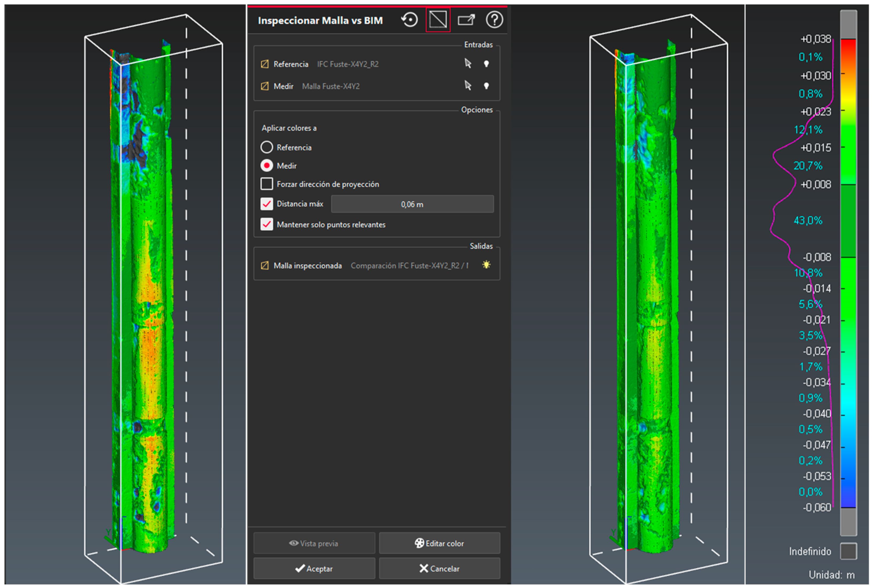Click the Indefinido gray color swatch
This screenshot has width=872, height=588.
(x=848, y=551)
